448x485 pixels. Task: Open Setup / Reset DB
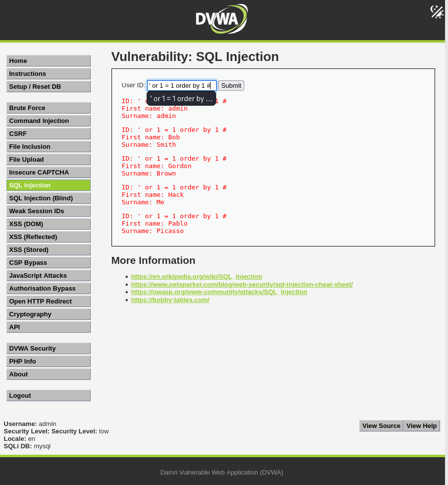coord(49,87)
